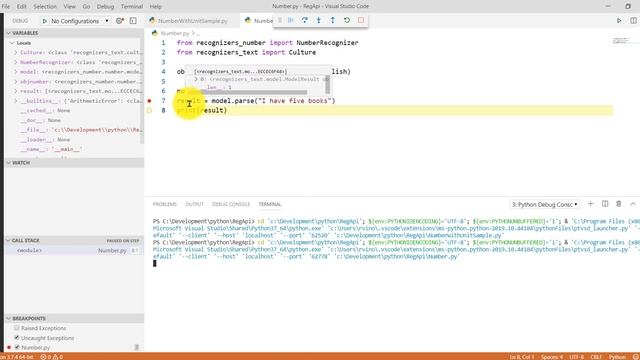Grab the debug toolbar drag handle
Viewport: 640px width, 360px height.
point(280,20)
